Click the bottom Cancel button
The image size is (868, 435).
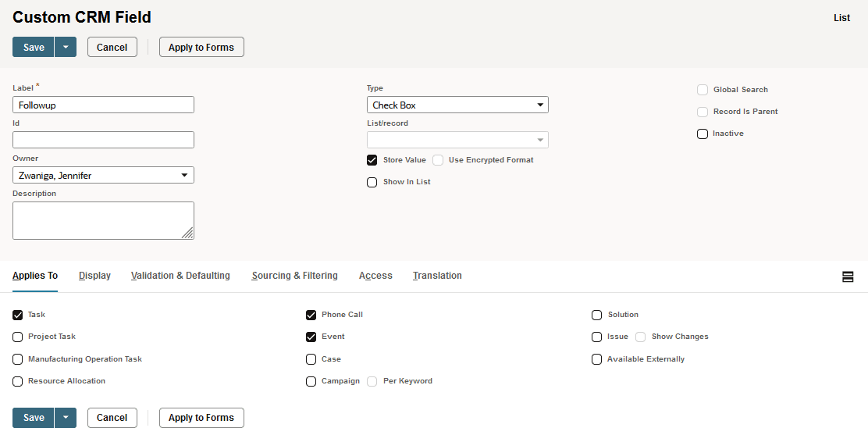112,417
